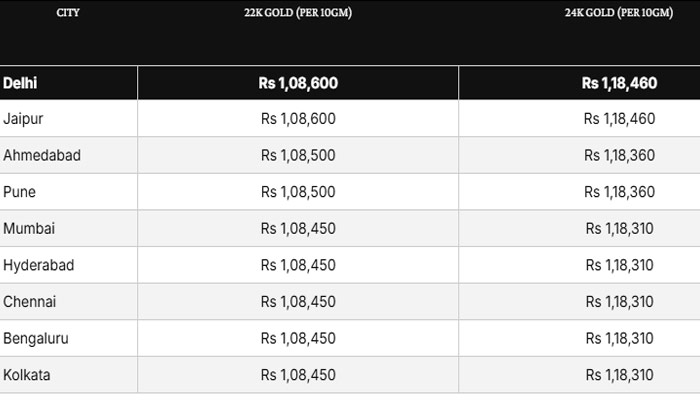Image resolution: width=700 pixels, height=400 pixels.
Task: Select Jaipur's 24K gold price
Action: coord(619,119)
